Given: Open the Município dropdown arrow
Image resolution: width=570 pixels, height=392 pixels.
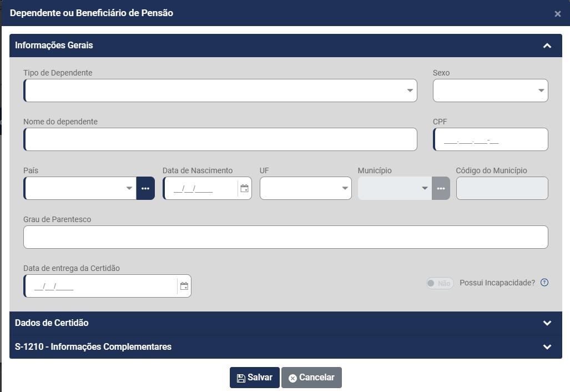Looking at the screenshot, I should point(425,188).
